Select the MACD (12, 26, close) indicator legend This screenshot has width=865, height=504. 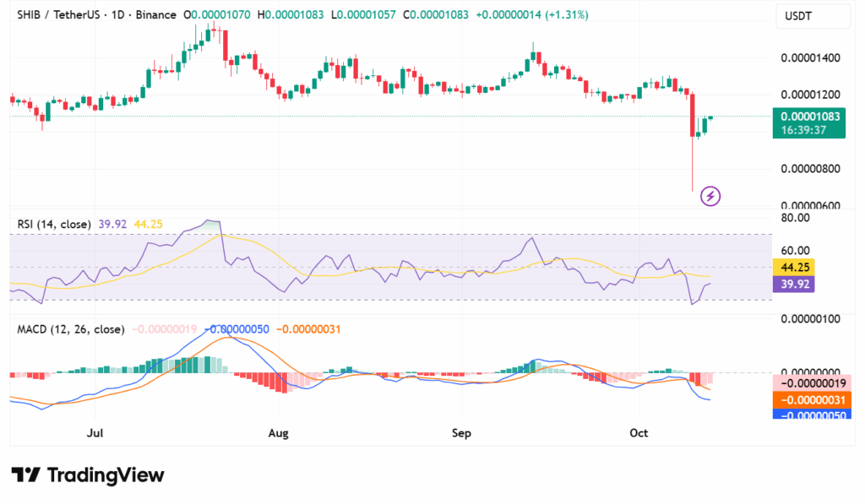click(x=71, y=329)
